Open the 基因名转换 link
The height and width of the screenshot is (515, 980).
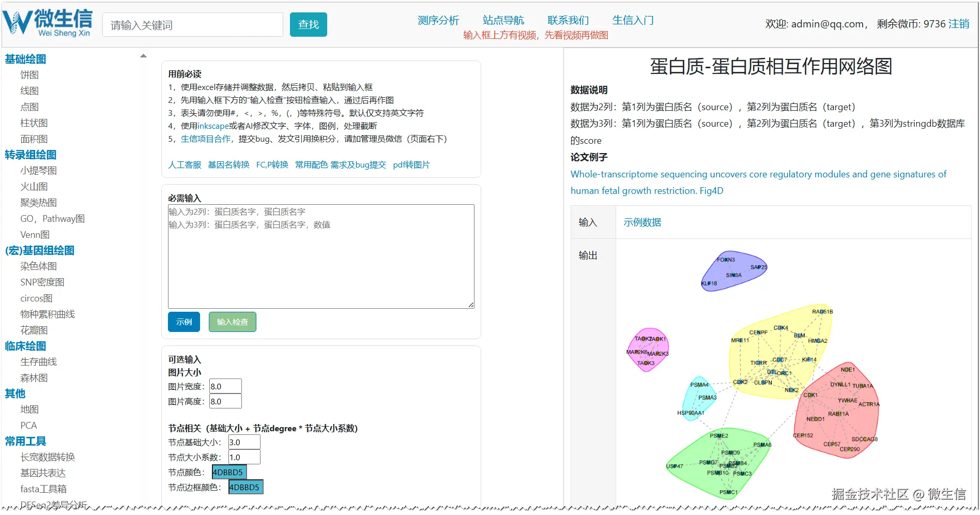coord(228,165)
